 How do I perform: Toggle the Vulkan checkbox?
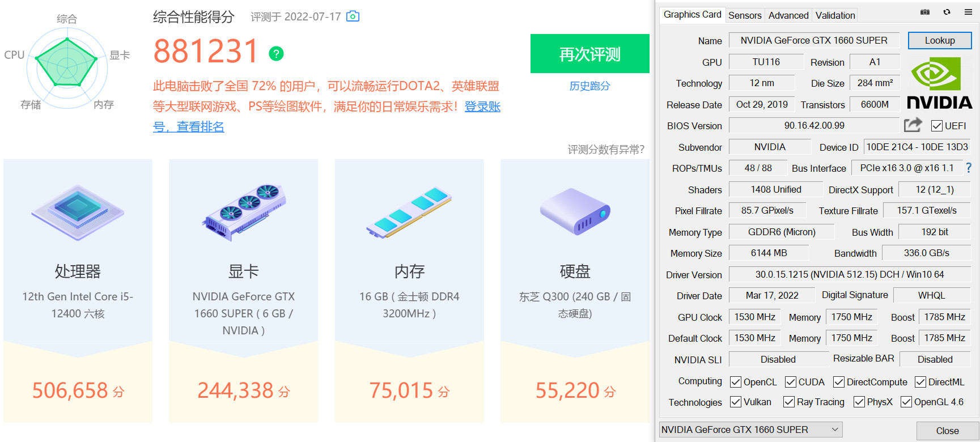736,402
